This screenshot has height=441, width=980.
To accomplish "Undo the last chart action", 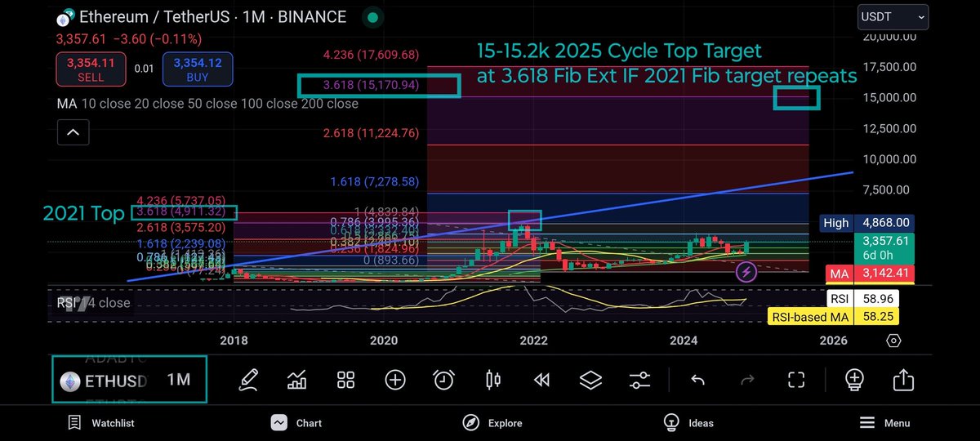I will 697,380.
